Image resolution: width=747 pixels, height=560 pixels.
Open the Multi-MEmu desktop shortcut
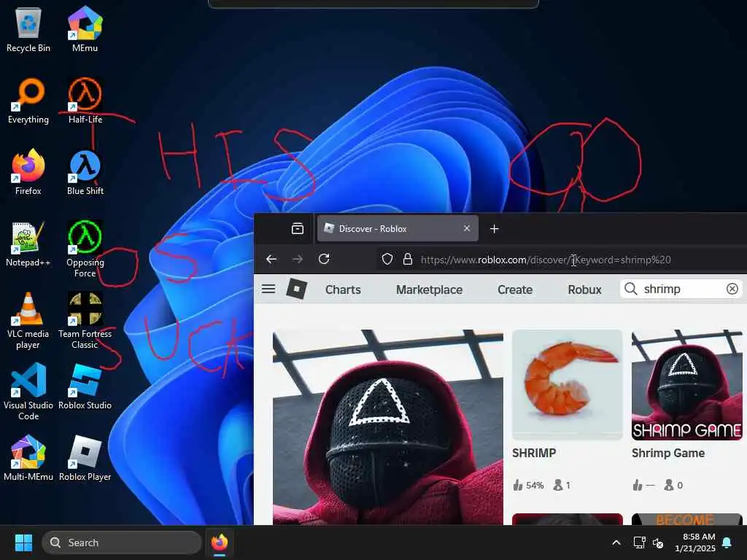point(28,458)
